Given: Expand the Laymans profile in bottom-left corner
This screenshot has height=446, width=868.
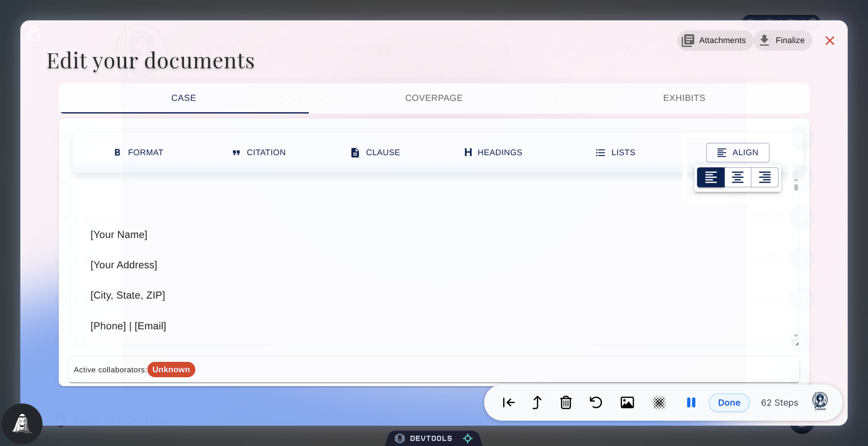Looking at the screenshot, I should (x=22, y=424).
